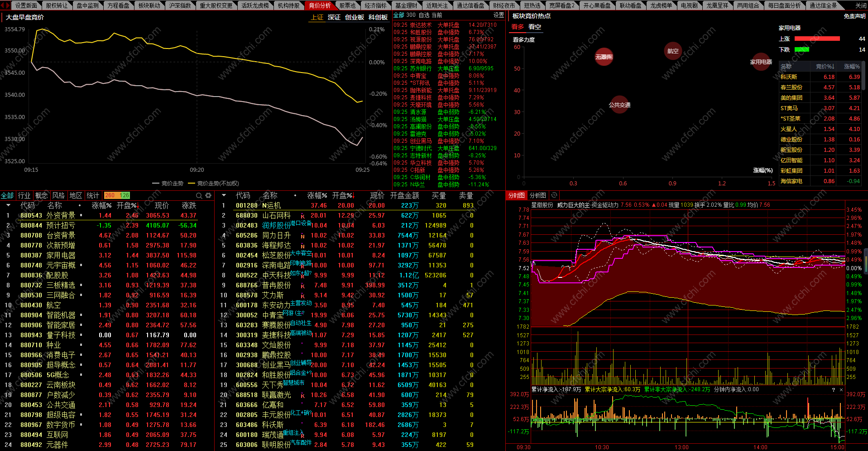Click the N badge on the 同力日升 row
Viewport: 868px width, 451px height.
point(303,236)
